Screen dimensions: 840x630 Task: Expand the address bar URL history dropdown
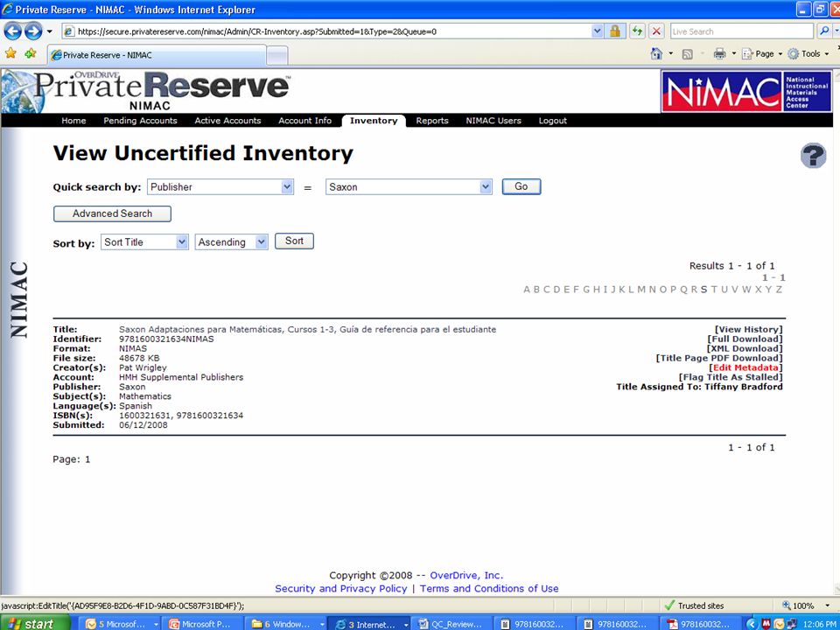(x=598, y=31)
